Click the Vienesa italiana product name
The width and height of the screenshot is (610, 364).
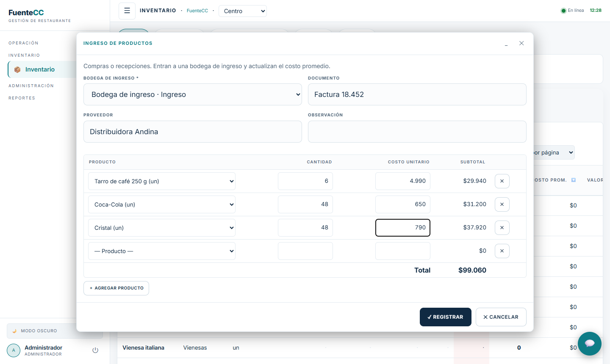coord(143,348)
